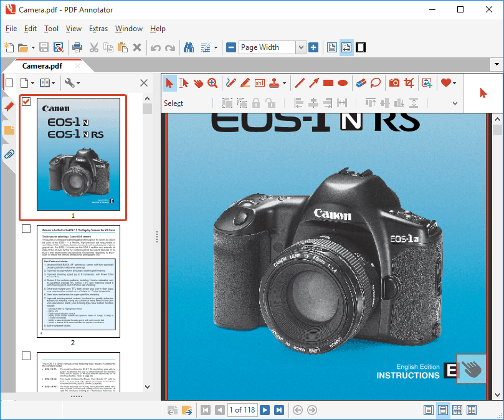
Task: Switch to single page layout
Action: [428, 410]
